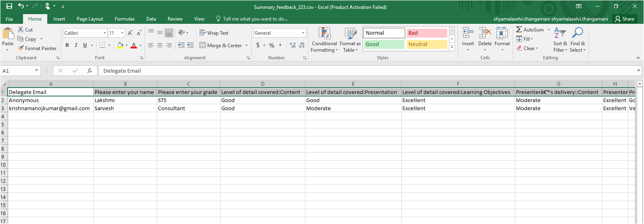Open the font size dropdown
Image resolution: width=644 pixels, height=224 pixels.
pyautogui.click(x=122, y=33)
